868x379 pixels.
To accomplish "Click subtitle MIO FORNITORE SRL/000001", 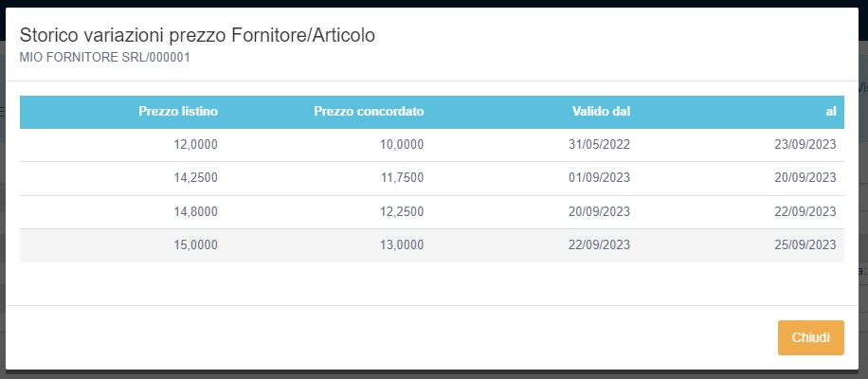I will [105, 57].
